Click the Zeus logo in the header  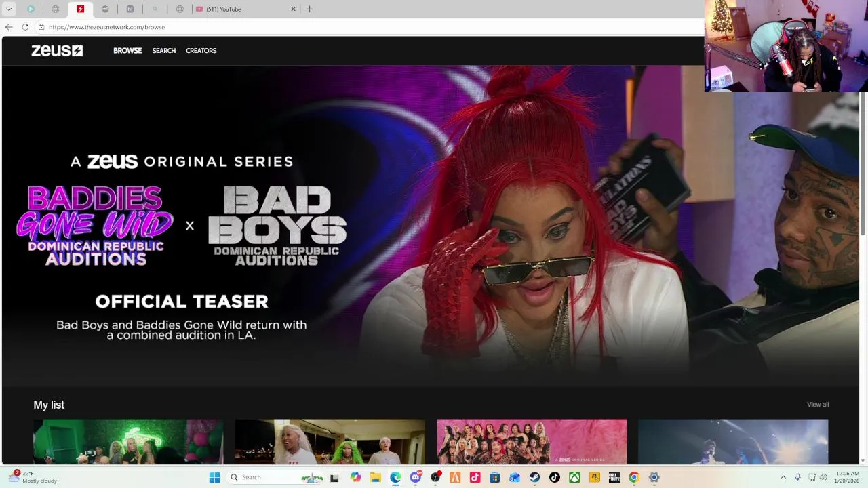(57, 51)
